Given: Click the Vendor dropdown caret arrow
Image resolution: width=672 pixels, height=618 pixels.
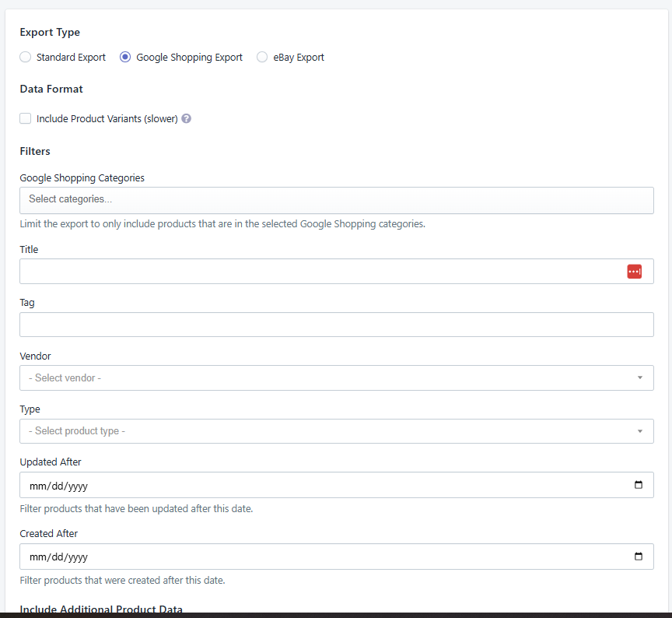Looking at the screenshot, I should [642, 377].
